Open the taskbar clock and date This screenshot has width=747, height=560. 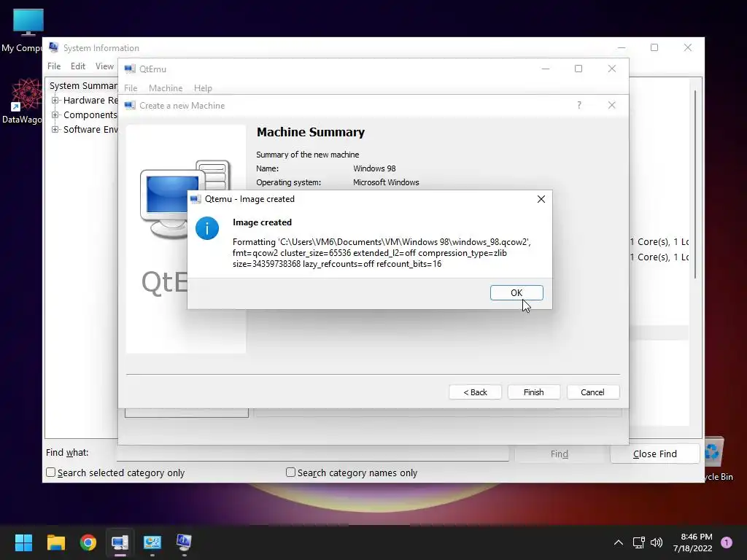(693, 542)
